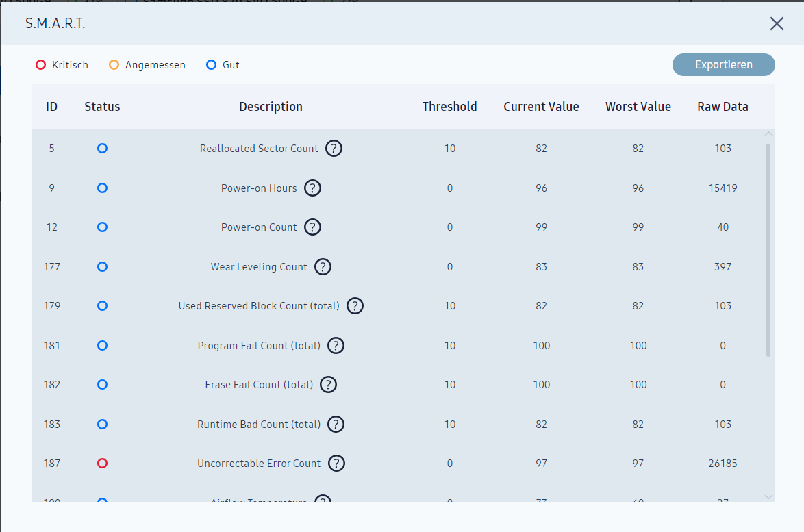804x532 pixels.
Task: Click the scrollbar down arrow in table
Action: pyautogui.click(x=768, y=496)
